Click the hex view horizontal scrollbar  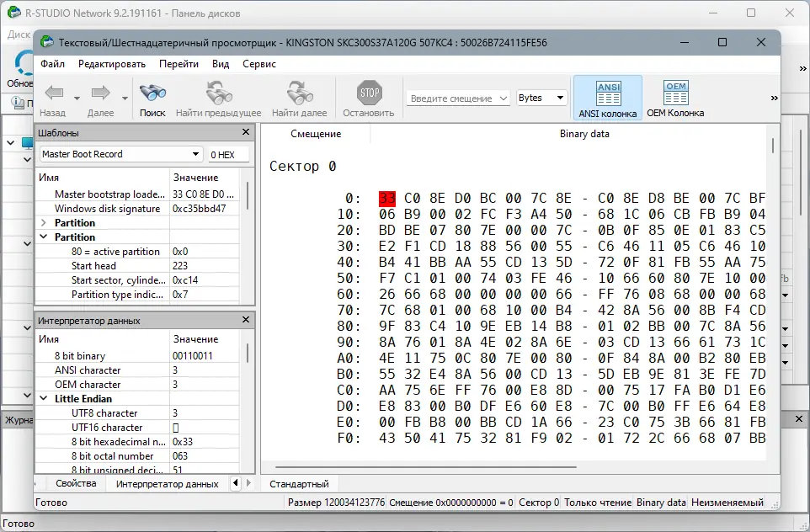pos(424,467)
